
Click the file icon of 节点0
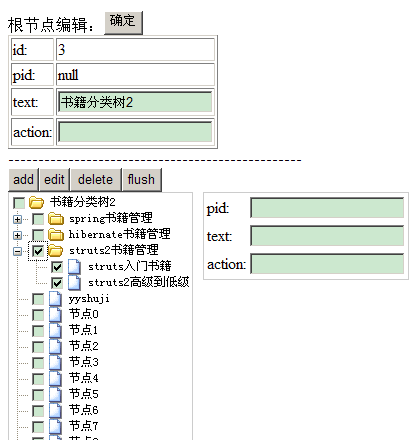[55, 314]
